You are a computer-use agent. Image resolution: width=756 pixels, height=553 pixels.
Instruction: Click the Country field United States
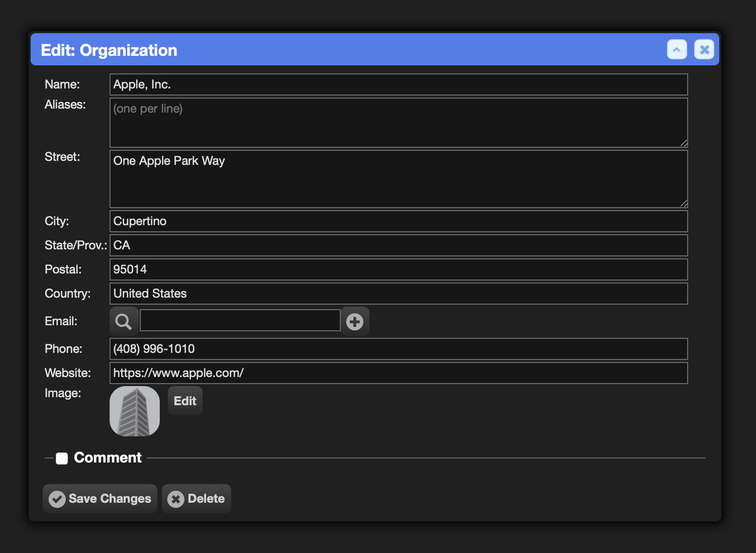pos(399,294)
